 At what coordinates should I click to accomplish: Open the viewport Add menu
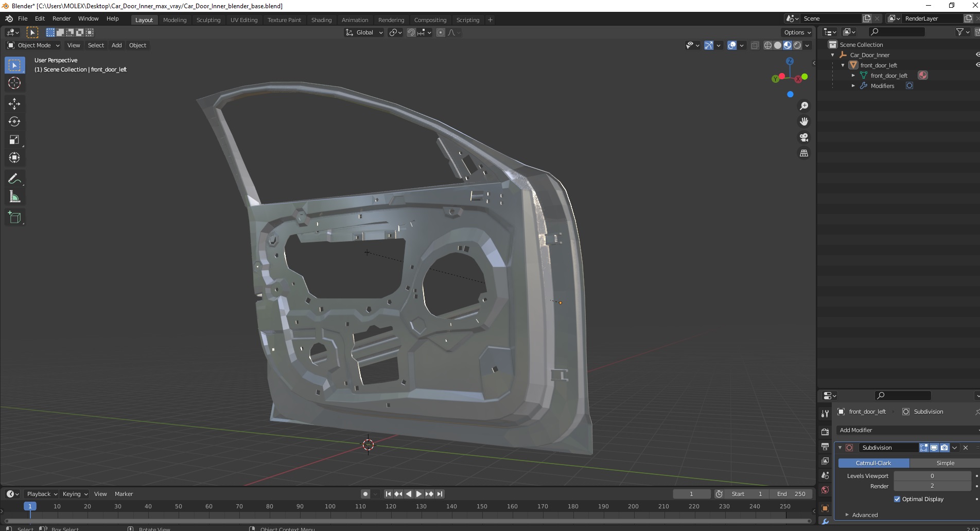[x=117, y=45]
